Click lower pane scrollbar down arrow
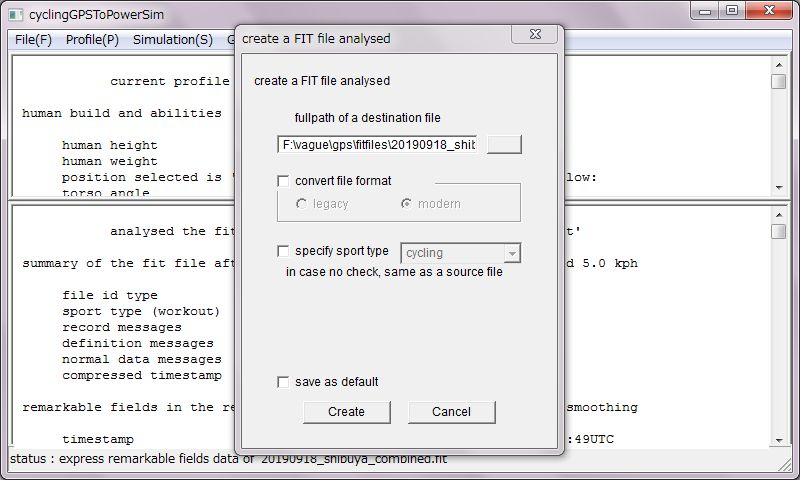Image resolution: width=800 pixels, height=480 pixels. [x=779, y=440]
